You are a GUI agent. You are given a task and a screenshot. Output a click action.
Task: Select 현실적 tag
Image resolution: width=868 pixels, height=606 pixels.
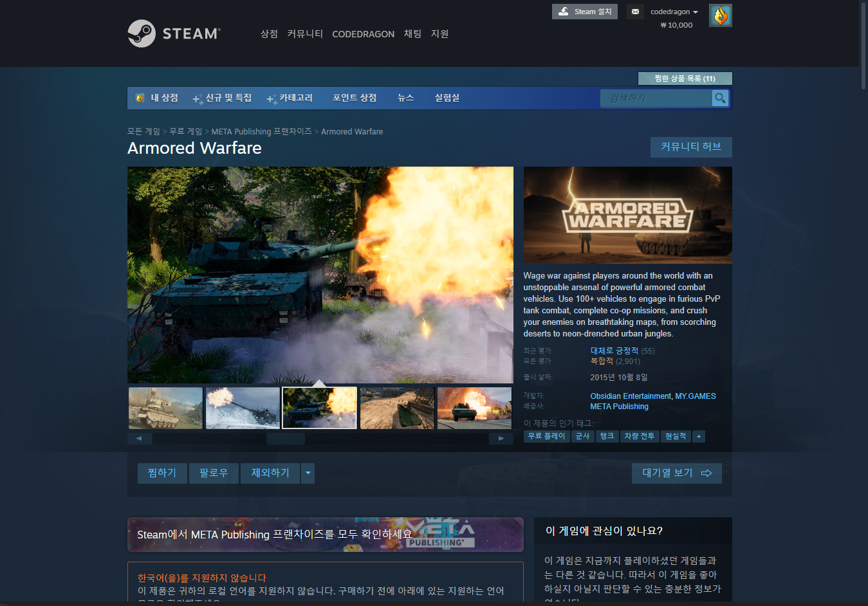[x=676, y=436]
